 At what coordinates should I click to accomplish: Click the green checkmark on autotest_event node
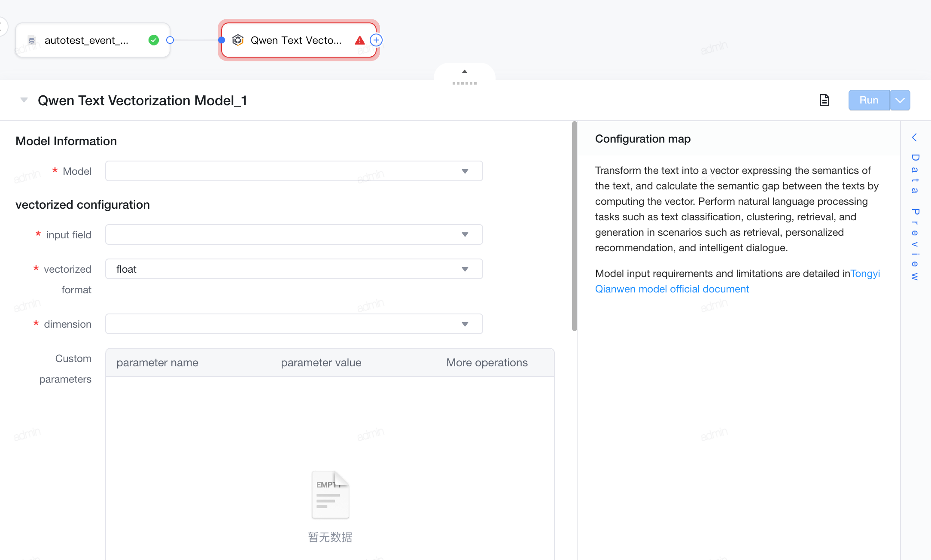(x=154, y=40)
